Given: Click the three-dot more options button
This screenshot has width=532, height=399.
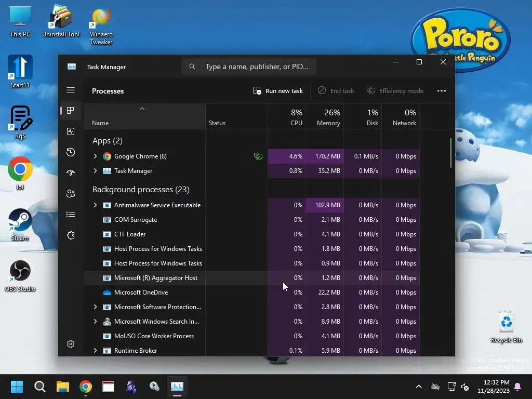Looking at the screenshot, I should pos(442,90).
